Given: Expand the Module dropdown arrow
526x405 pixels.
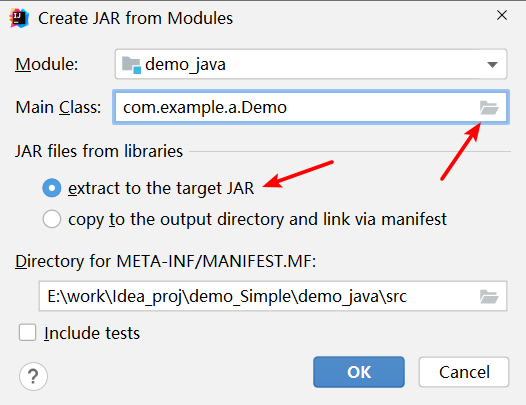Looking at the screenshot, I should [x=492, y=64].
